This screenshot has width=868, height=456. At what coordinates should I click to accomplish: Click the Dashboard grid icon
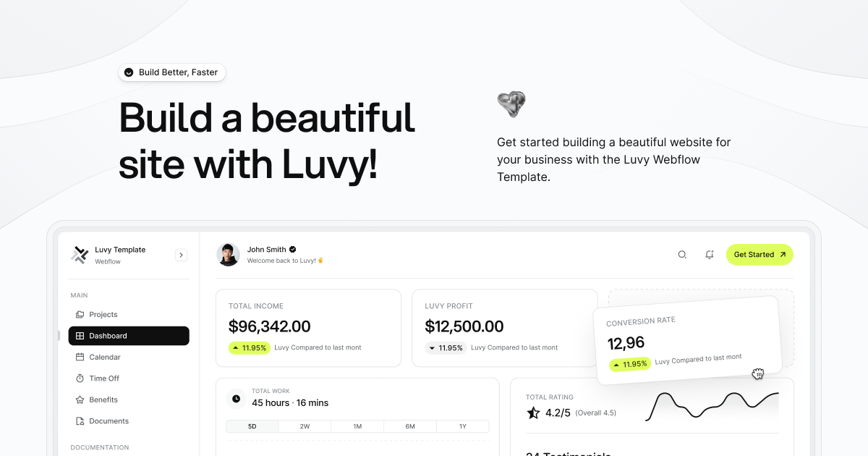point(81,335)
